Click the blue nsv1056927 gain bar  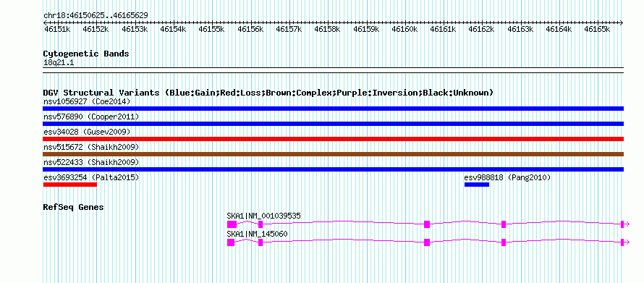coord(333,109)
